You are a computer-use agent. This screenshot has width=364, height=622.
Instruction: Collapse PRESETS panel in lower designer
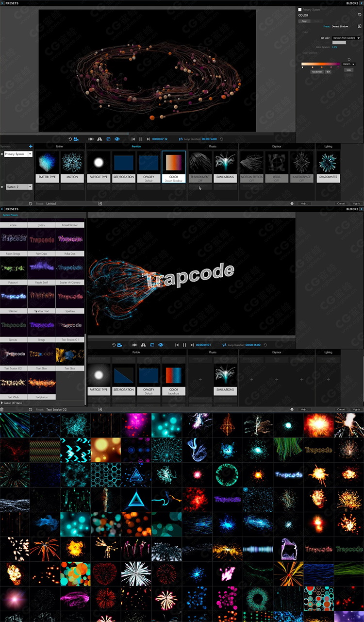tap(2, 209)
